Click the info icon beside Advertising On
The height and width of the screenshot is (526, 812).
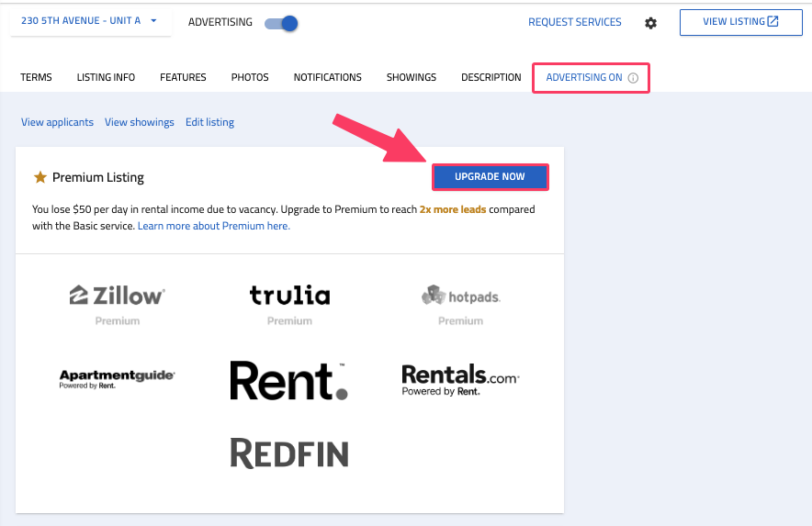click(633, 78)
